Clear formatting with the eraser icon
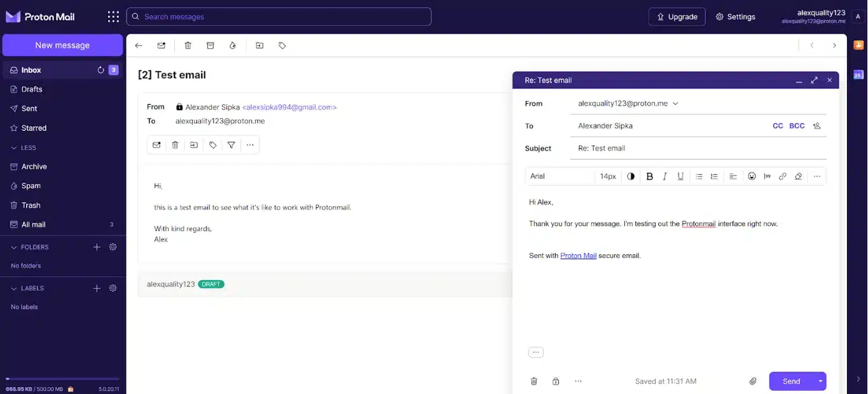This screenshot has width=868, height=394. tap(799, 177)
